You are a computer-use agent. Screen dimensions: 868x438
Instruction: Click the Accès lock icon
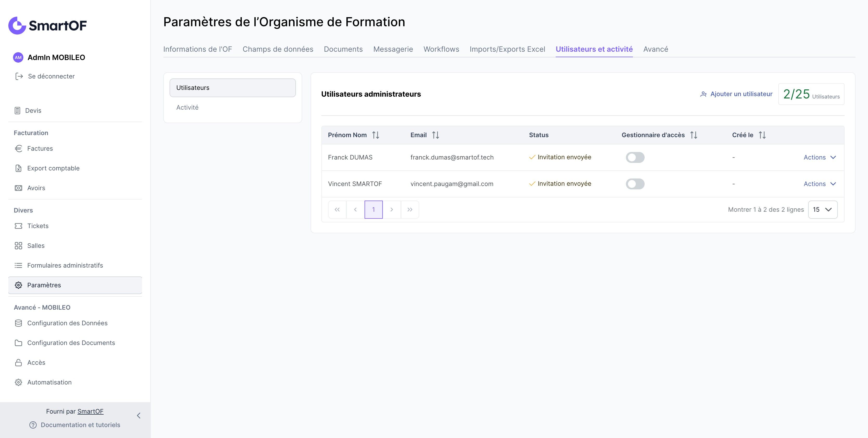point(18,363)
